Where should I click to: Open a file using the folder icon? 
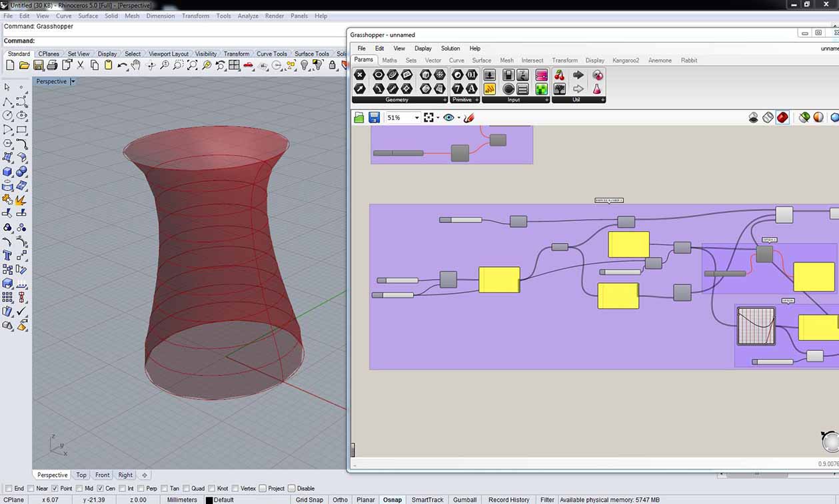tap(24, 65)
